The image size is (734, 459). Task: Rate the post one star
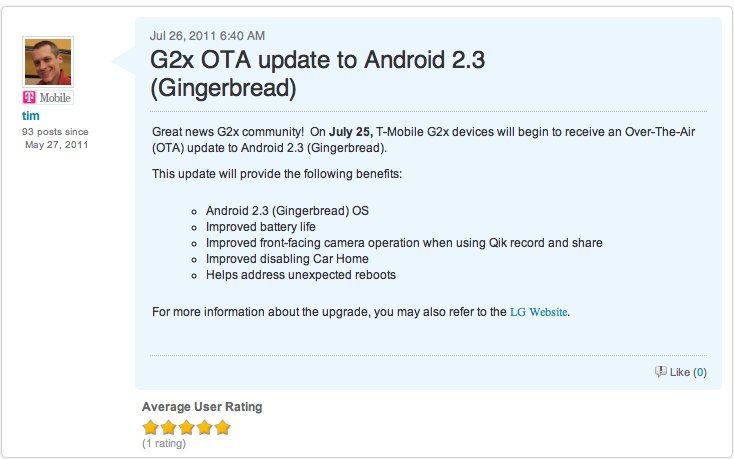tap(151, 427)
